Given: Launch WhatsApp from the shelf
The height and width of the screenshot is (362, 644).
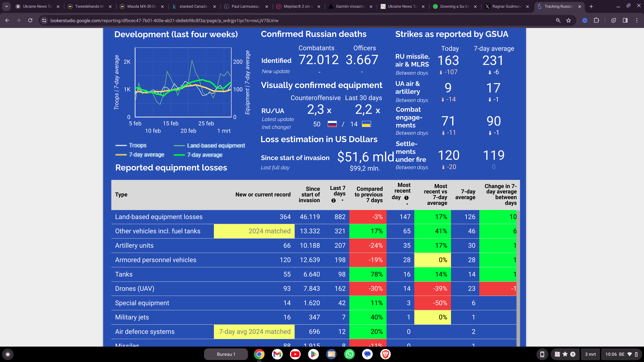Looking at the screenshot, I should (349, 354).
